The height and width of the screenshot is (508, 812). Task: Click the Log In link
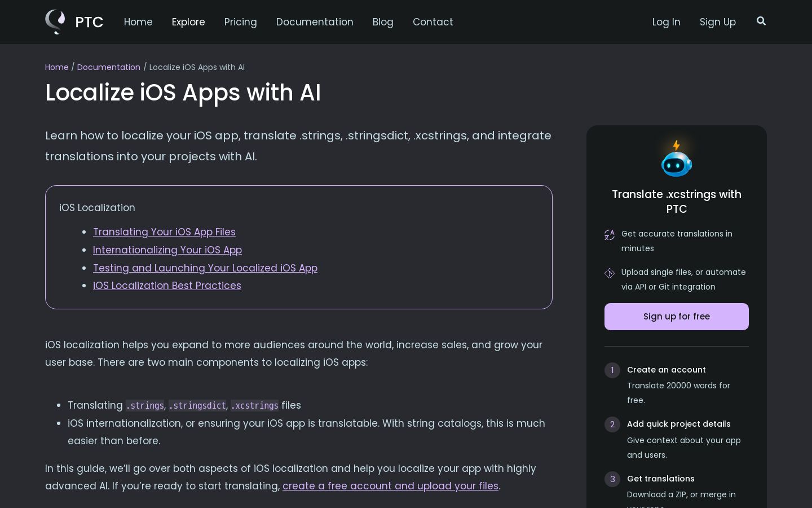pyautogui.click(x=667, y=22)
